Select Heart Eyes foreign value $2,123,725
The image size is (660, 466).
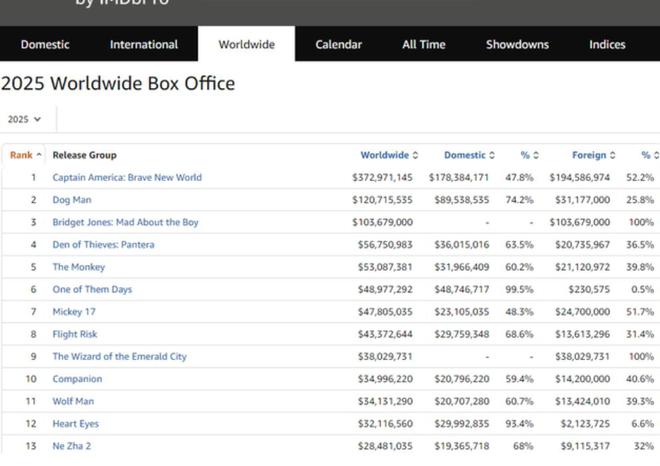(x=585, y=423)
